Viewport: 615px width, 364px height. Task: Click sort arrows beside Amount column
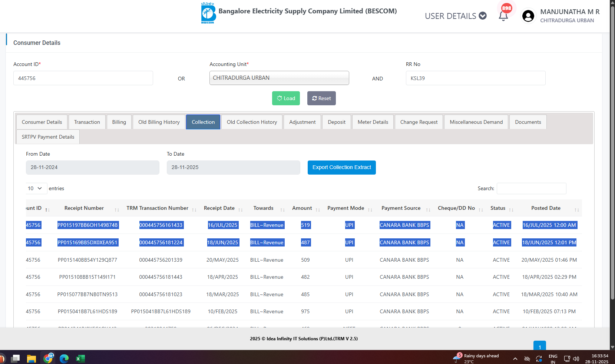tap(318, 210)
